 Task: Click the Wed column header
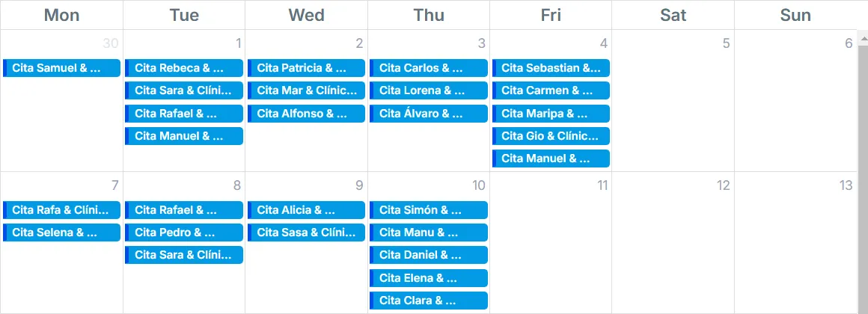click(306, 15)
